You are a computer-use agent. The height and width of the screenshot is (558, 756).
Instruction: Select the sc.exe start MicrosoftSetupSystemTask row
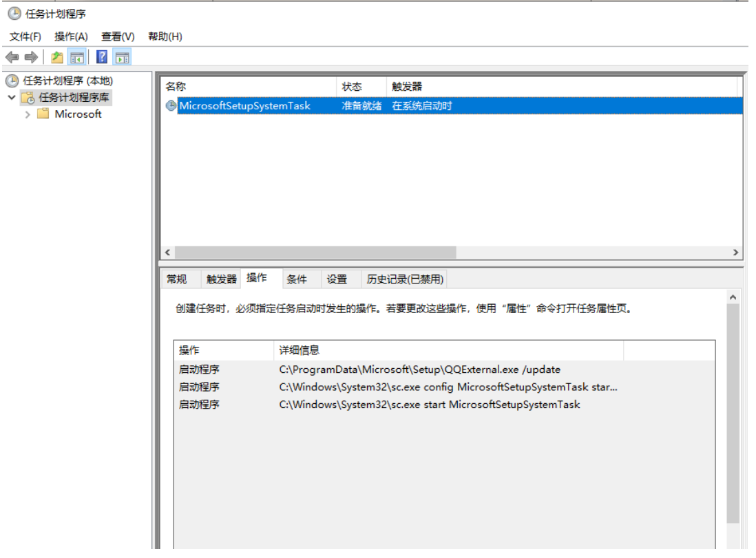[444, 405]
